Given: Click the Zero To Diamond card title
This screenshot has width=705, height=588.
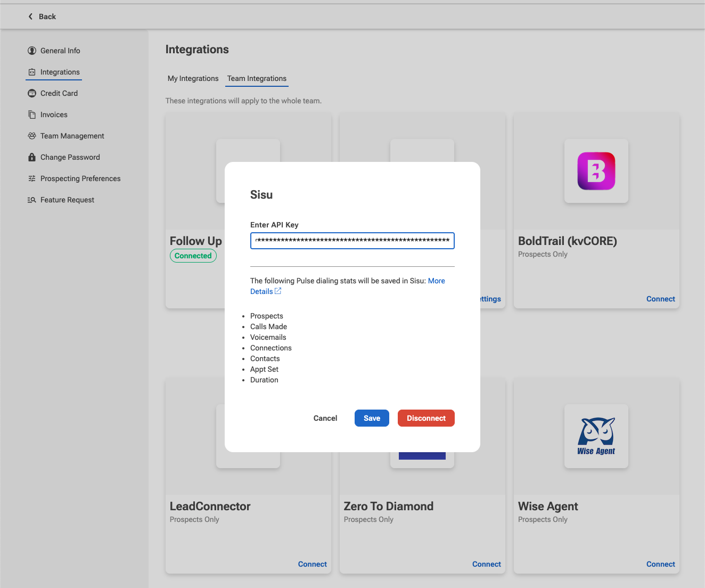Looking at the screenshot, I should pyautogui.click(x=388, y=507).
